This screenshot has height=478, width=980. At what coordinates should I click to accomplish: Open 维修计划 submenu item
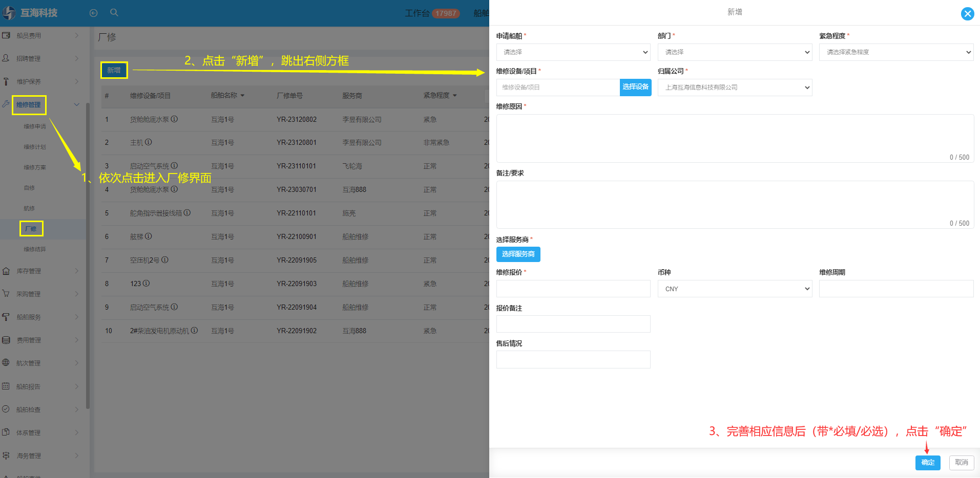35,147
